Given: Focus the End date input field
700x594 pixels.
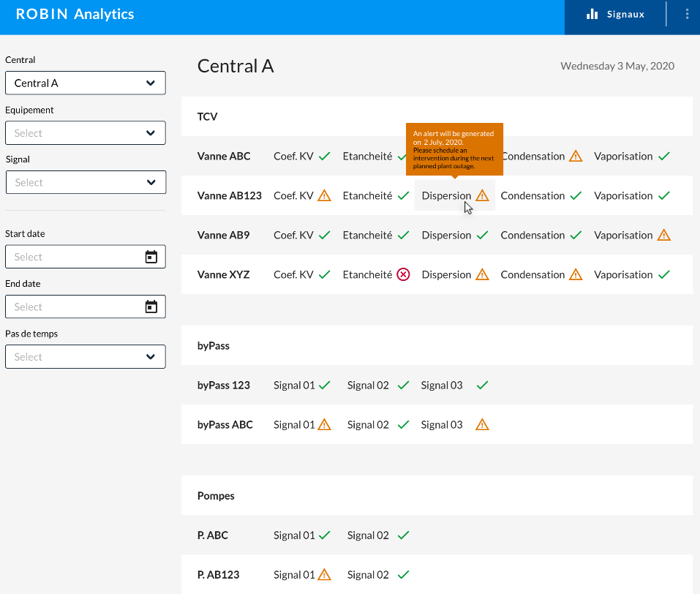Looking at the screenshot, I should pyautogui.click(x=86, y=307).
